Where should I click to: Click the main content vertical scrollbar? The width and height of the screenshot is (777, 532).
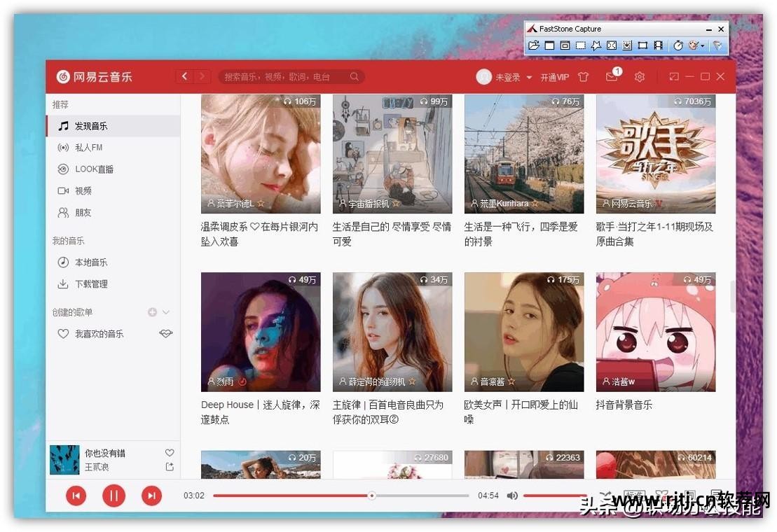732,296
